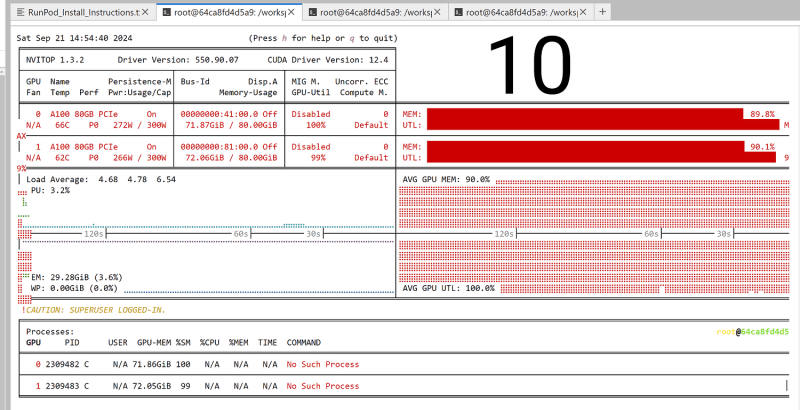Click the 'root@64ca8fd4d5' host label

point(753,332)
